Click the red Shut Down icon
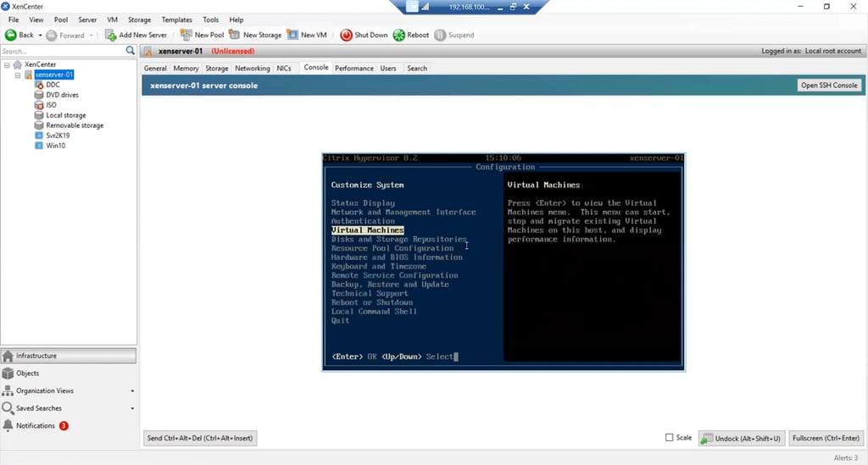 pos(346,35)
